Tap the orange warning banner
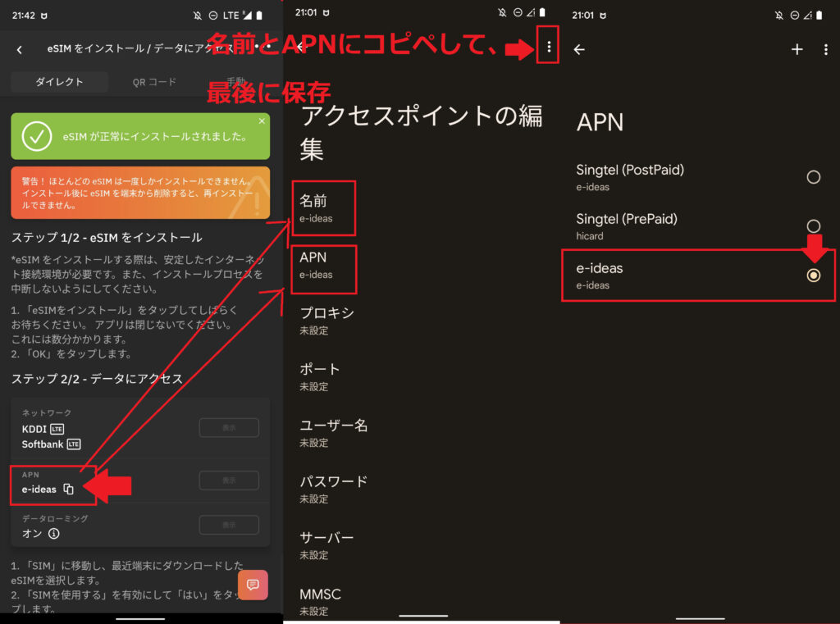 coord(140,193)
